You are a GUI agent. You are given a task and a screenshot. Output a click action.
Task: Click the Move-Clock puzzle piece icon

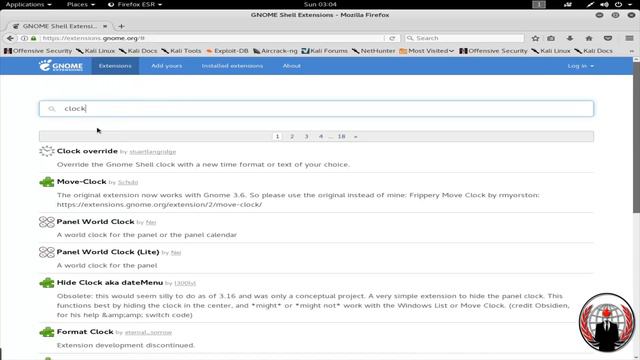point(47,182)
